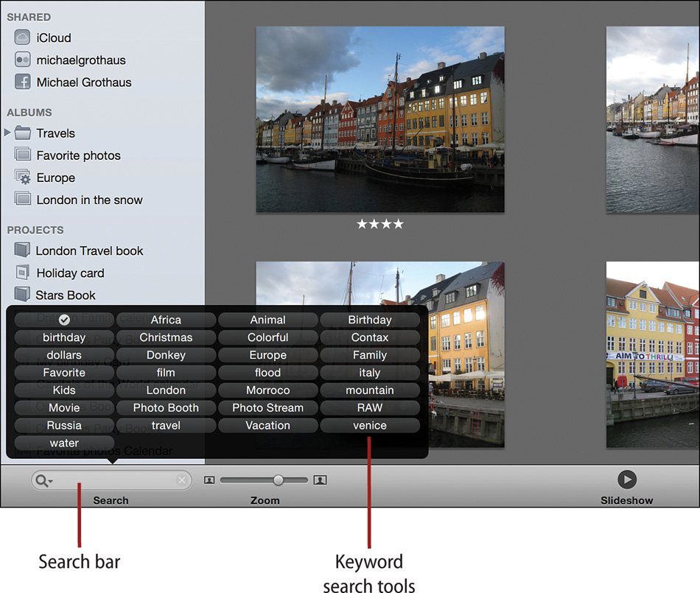
Task: Choose the Photo Stream keyword
Action: 268,408
